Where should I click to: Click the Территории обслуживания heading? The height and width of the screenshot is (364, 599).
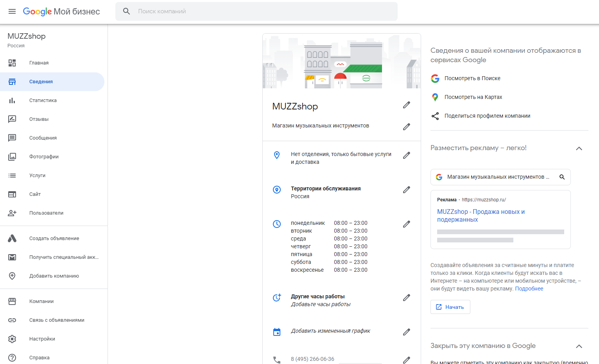(x=326, y=188)
